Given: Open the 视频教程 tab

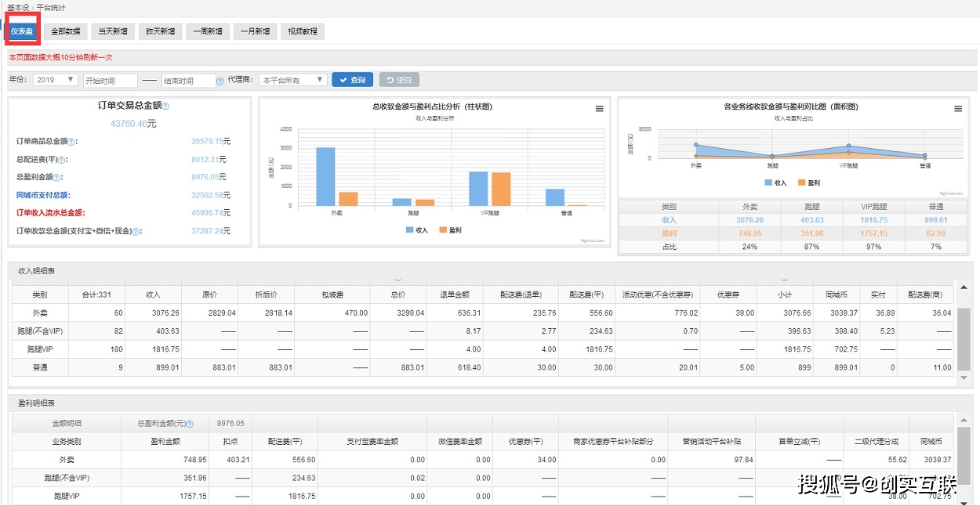Looking at the screenshot, I should click(x=302, y=32).
